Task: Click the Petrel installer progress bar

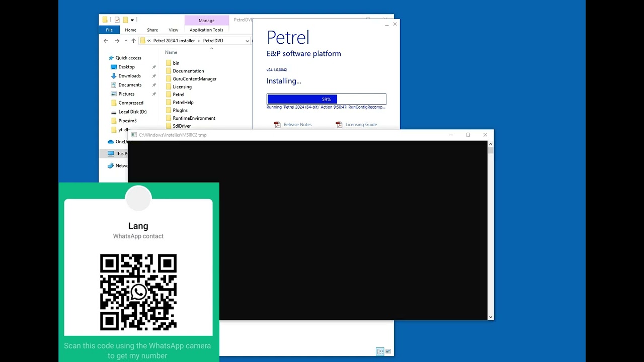Action: click(x=327, y=99)
